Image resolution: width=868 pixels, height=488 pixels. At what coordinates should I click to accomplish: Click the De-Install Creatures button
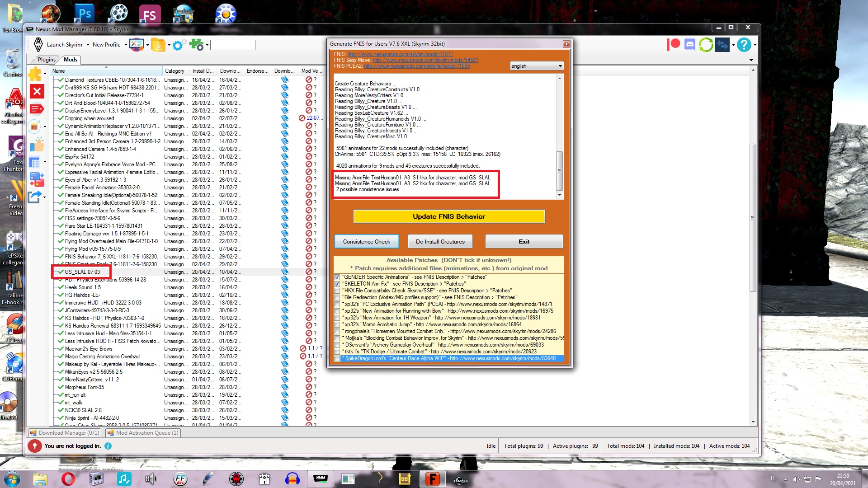[x=440, y=242]
